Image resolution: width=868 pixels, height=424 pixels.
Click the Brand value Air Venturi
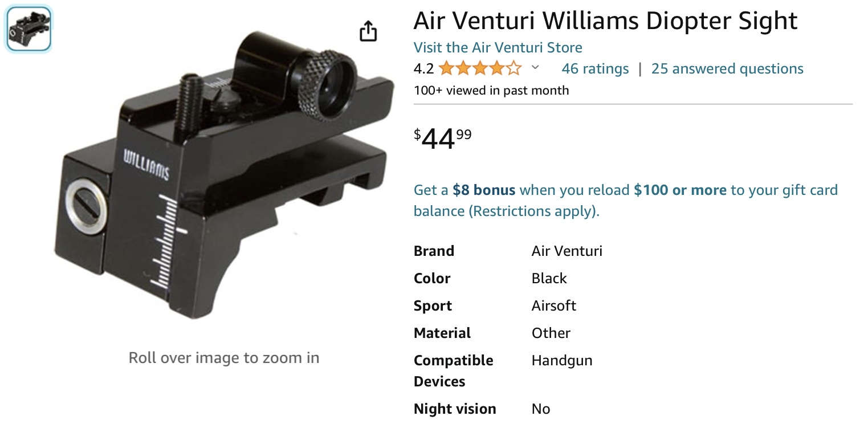567,251
